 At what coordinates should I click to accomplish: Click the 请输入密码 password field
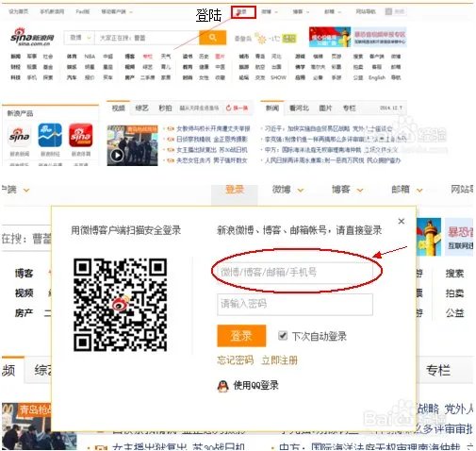[x=295, y=305]
